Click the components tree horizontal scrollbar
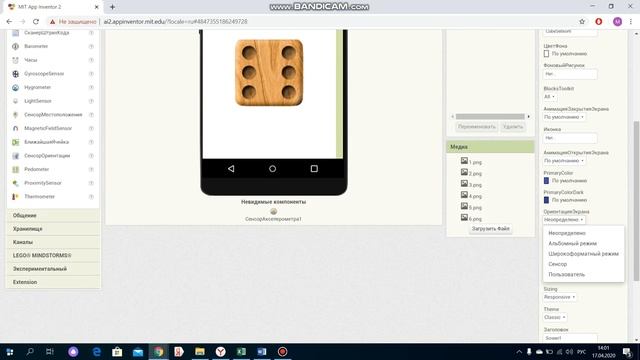This screenshot has height=360, width=640. [490, 117]
